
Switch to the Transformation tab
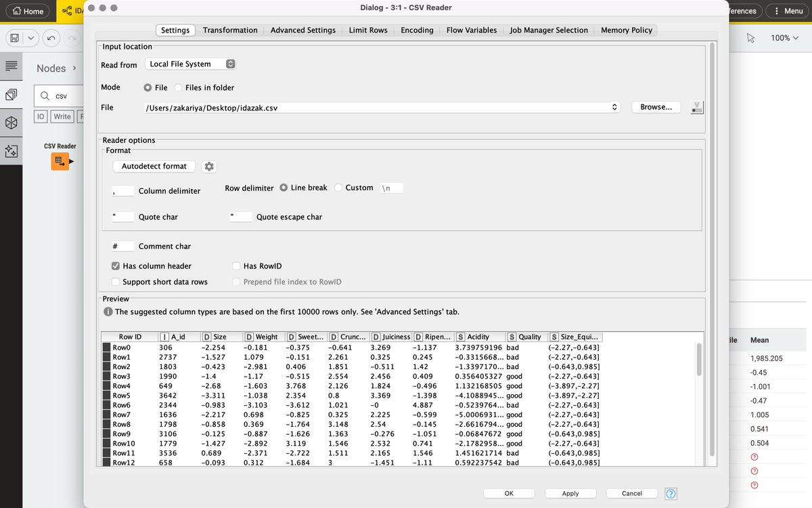[x=230, y=30]
